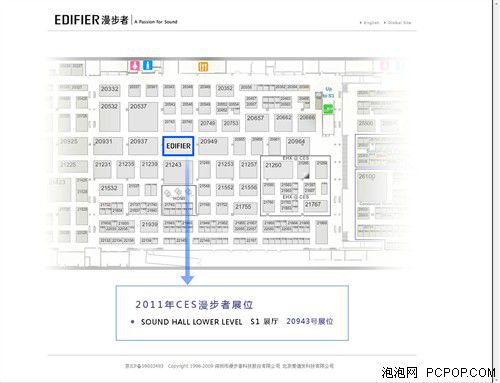
Task: Select booth 20937 on the floor map
Action: 143,146
